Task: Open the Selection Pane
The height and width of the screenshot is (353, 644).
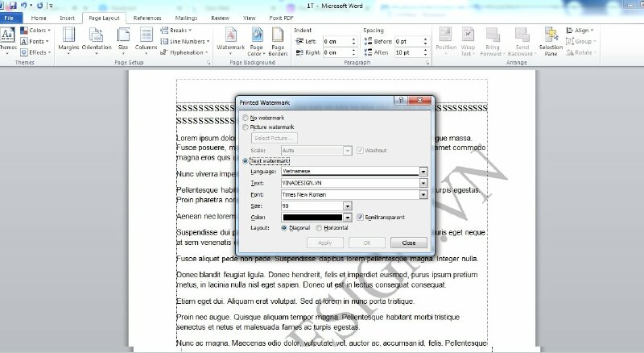Action: 551,40
